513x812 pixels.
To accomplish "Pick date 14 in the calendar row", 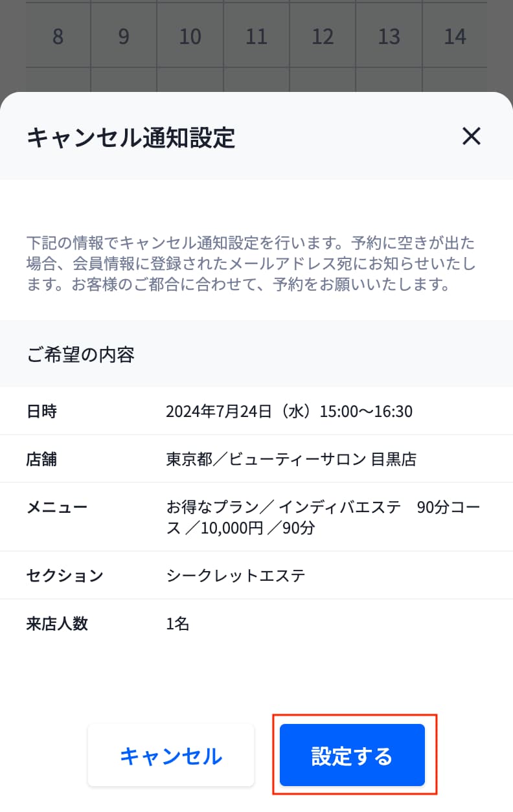I will coord(455,36).
